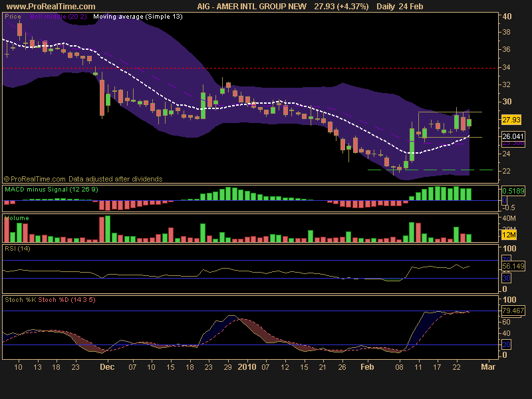Screen dimensions: 532x399
Task: Select the Moving average (Simple 13) legend label
Action: 138,16
